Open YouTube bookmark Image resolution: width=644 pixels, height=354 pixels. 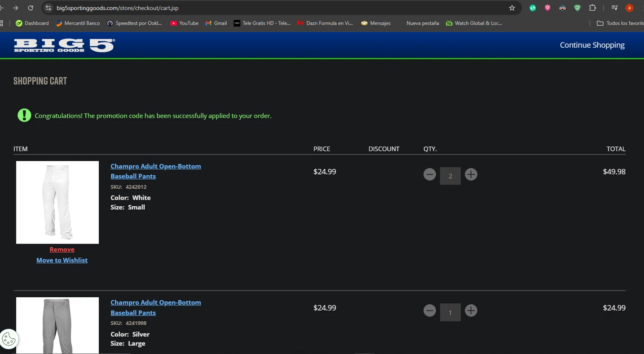[x=185, y=23]
